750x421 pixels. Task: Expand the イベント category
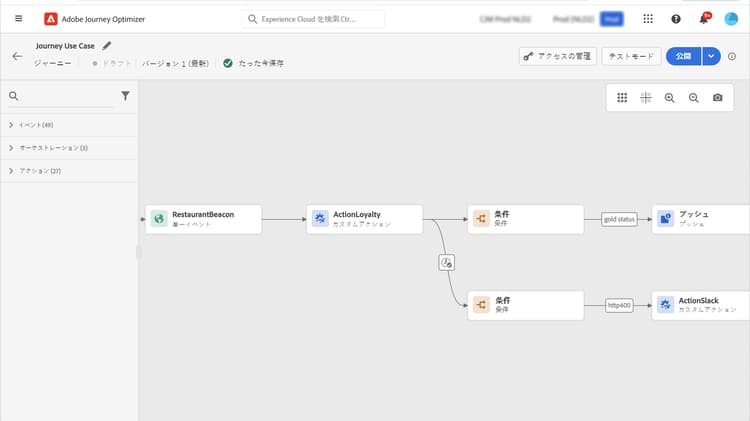click(x=11, y=124)
